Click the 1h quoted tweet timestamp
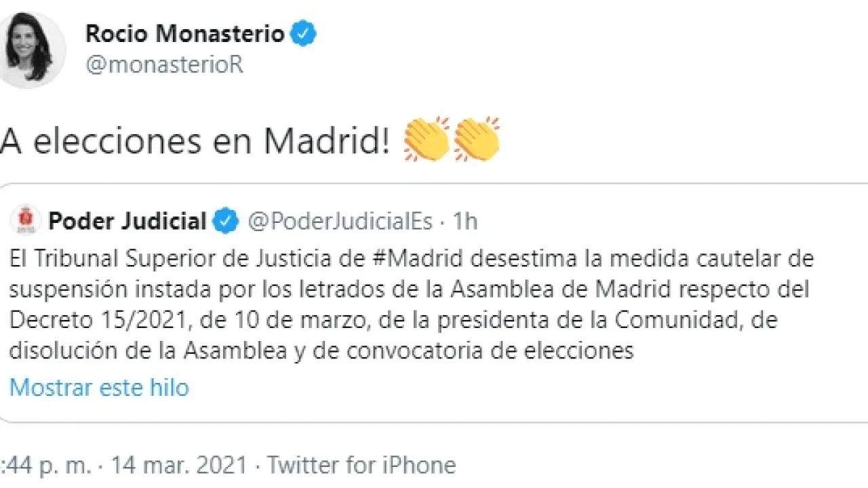This screenshot has width=868, height=488. pos(465,221)
